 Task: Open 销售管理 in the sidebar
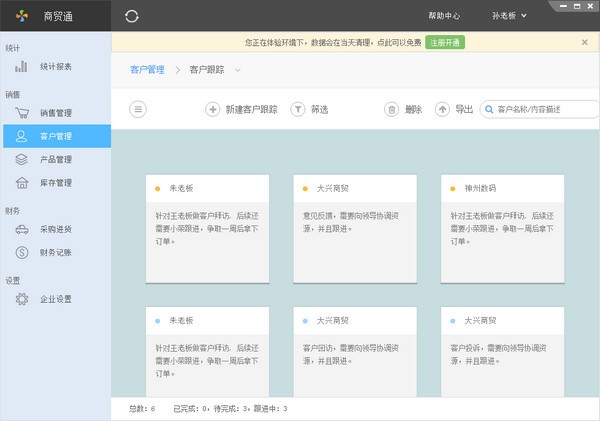pos(55,113)
